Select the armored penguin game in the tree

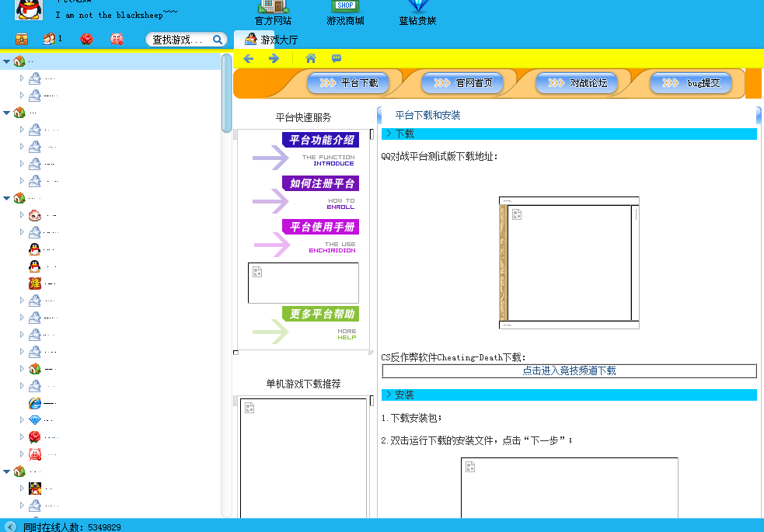pyautogui.click(x=35, y=489)
